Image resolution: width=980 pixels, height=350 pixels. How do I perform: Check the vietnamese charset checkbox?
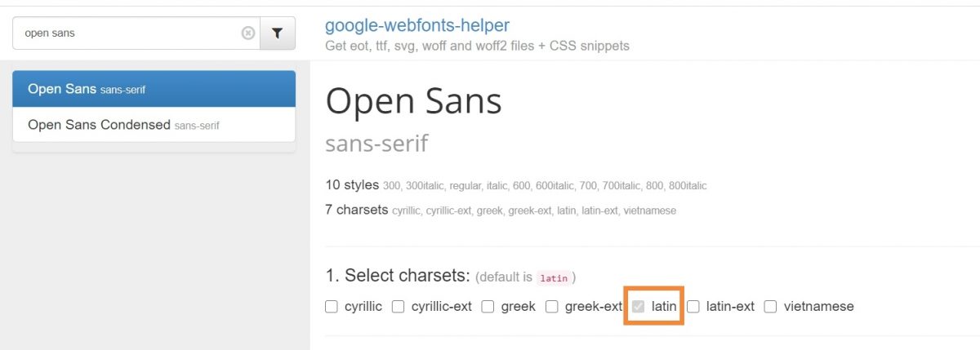point(770,307)
